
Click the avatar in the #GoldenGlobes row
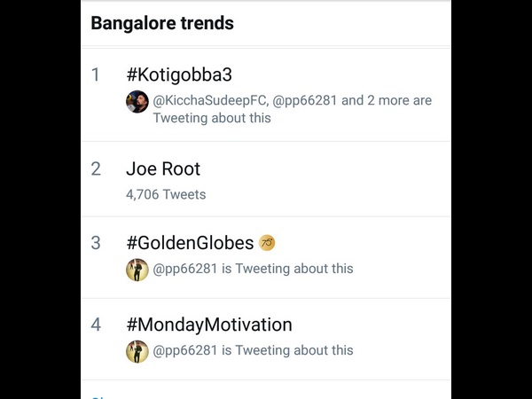point(137,270)
